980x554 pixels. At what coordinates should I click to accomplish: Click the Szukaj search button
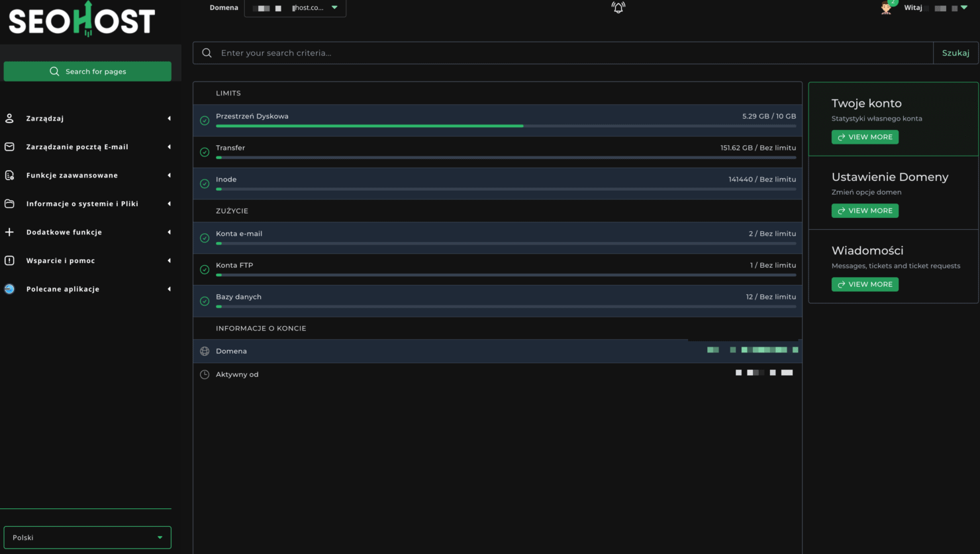pos(955,53)
